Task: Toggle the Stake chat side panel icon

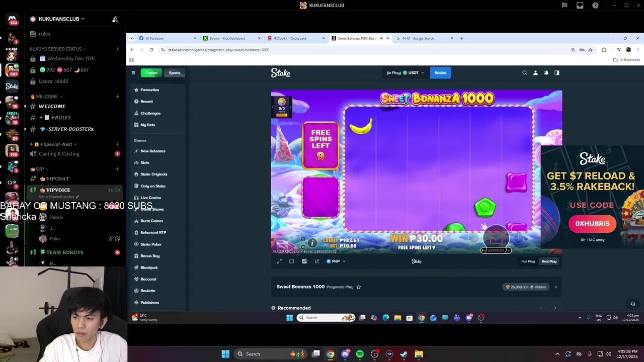Action: [556, 73]
